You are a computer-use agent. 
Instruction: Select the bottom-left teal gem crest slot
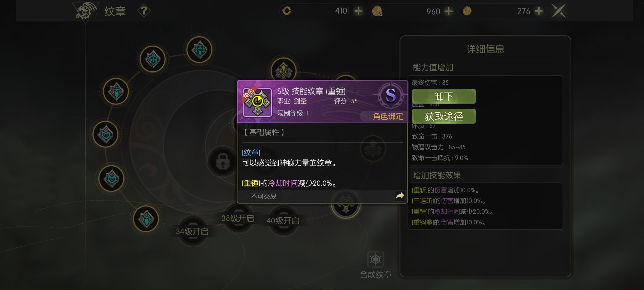(x=146, y=219)
